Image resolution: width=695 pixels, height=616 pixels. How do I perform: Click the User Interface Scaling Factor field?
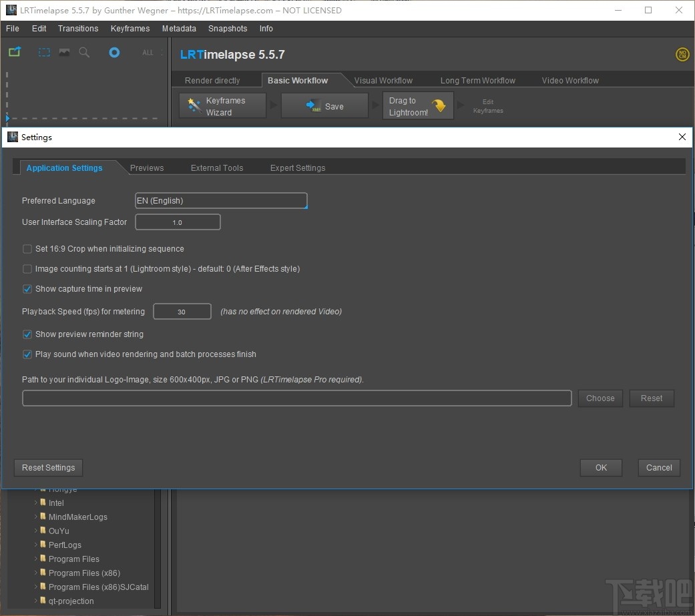coord(178,222)
